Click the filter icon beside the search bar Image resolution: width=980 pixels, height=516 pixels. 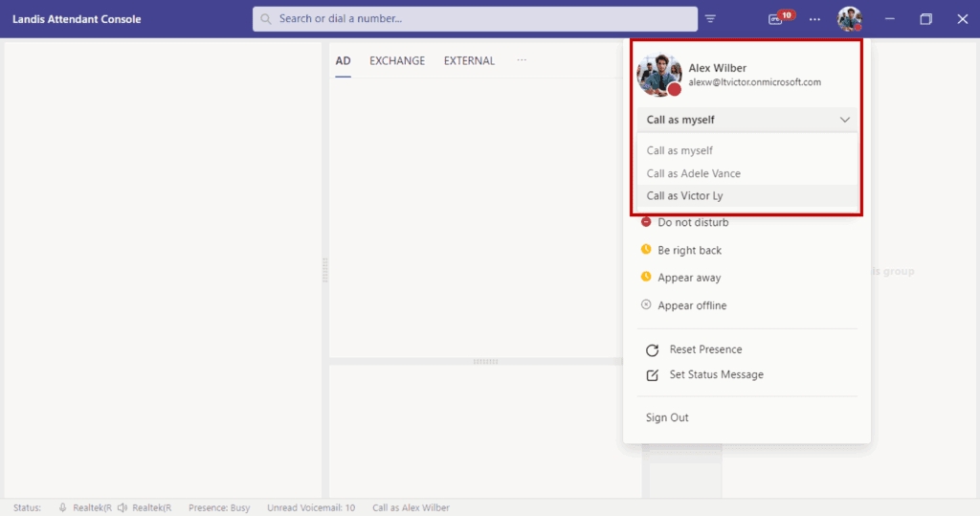tap(710, 19)
